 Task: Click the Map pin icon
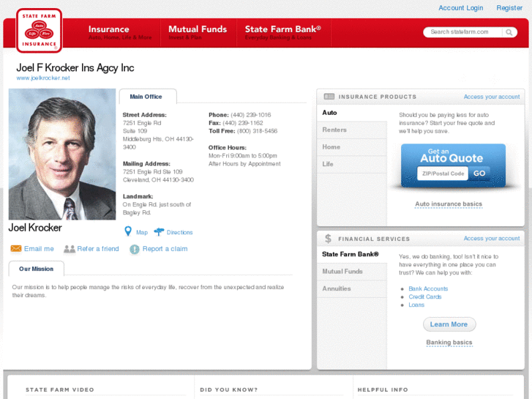128,231
